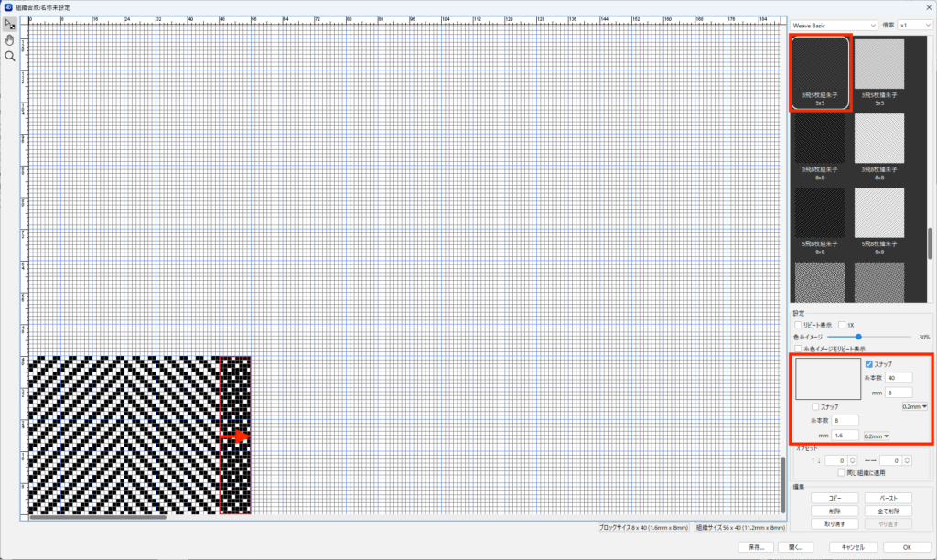Click the 組織サイズ status text
Screen dimensions: 937x560
pos(740,528)
